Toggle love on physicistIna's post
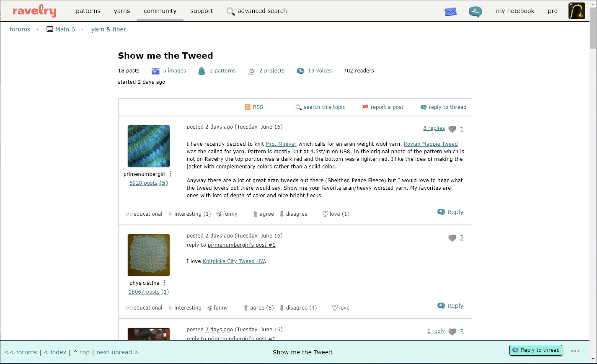This screenshot has width=597, height=364. coord(341,308)
